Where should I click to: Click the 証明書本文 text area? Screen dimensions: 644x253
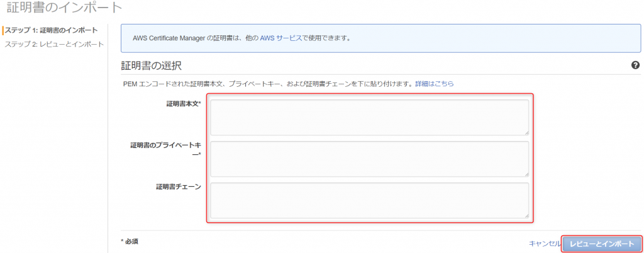[x=369, y=117]
